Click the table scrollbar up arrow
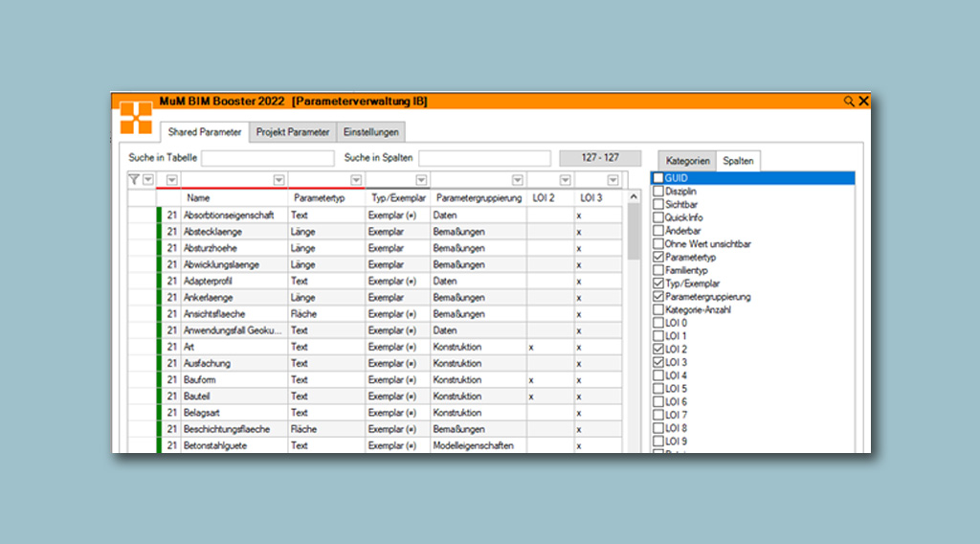Viewport: 980px width, 544px height. tap(634, 197)
